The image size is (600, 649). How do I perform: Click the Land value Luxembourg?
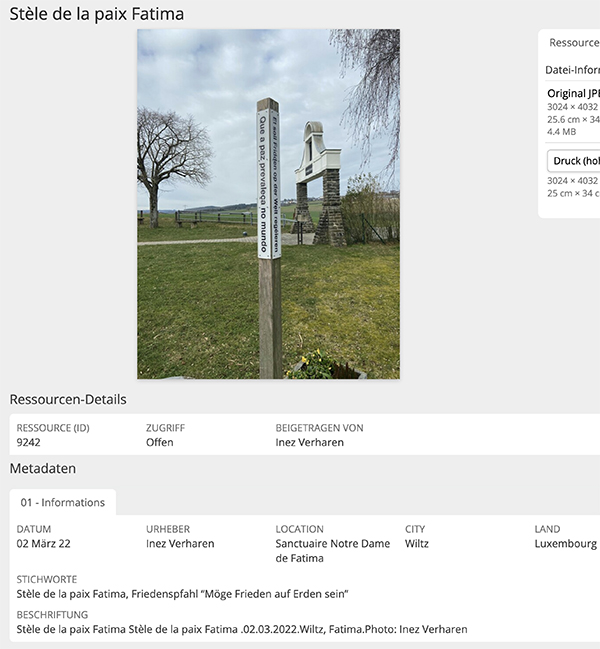(566, 544)
